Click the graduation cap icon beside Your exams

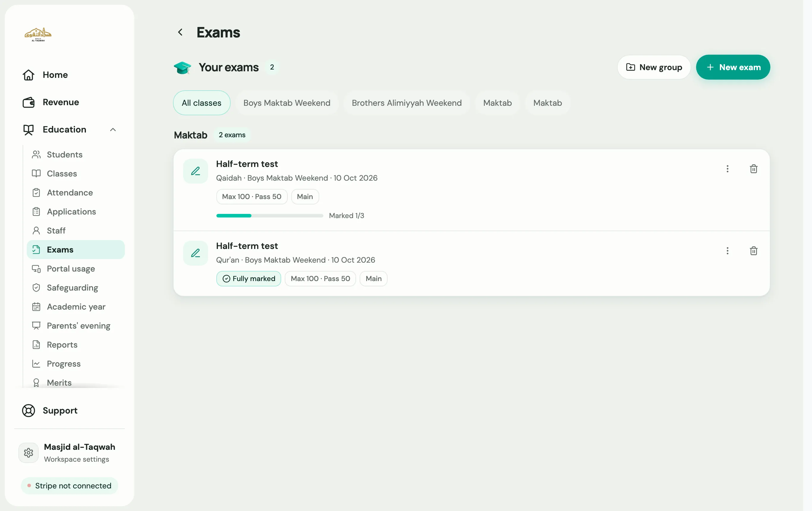(182, 68)
